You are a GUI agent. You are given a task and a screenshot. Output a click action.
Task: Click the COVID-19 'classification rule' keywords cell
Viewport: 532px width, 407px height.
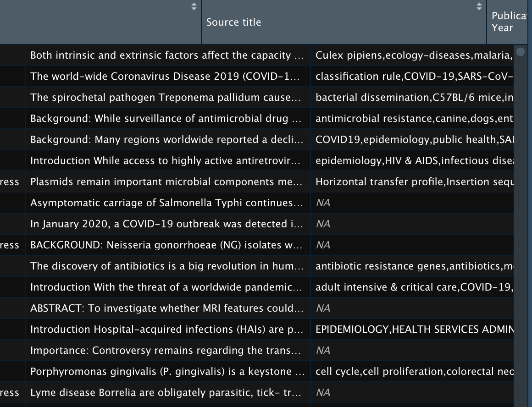click(x=413, y=76)
